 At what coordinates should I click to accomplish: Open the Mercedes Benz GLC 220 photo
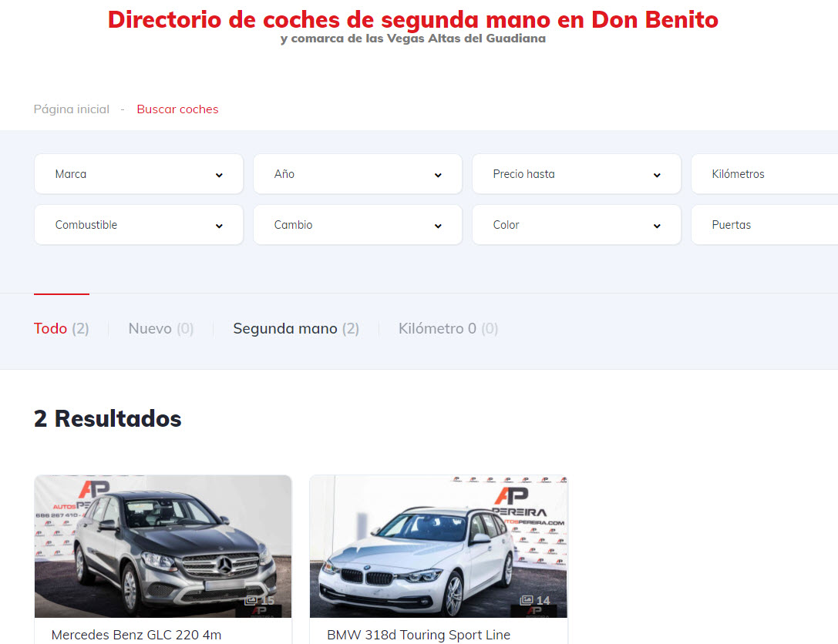163,546
